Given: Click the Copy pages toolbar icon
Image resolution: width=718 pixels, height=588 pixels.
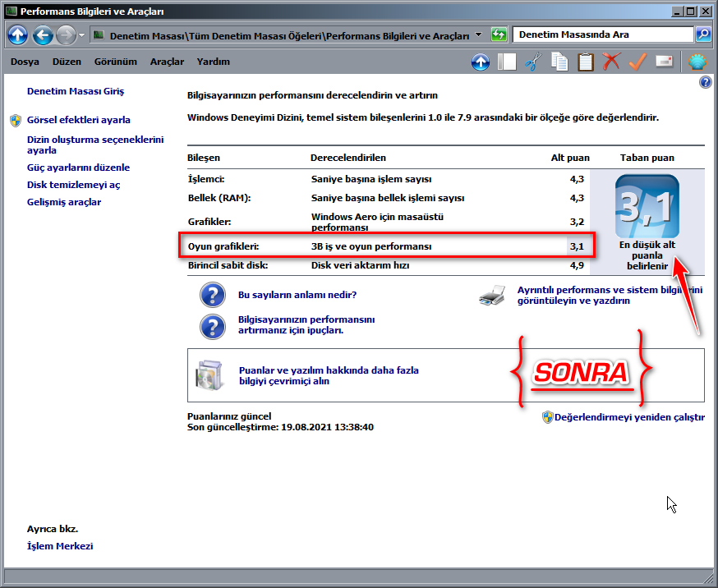Looking at the screenshot, I should [559, 62].
